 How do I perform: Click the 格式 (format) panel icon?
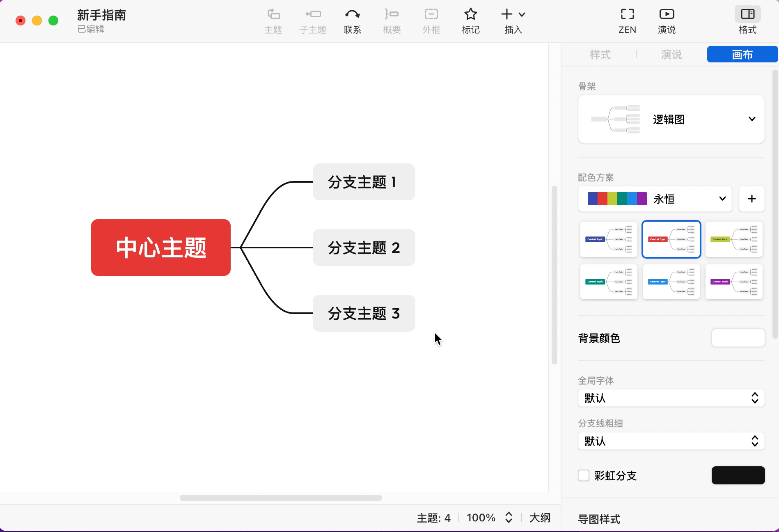tap(747, 21)
